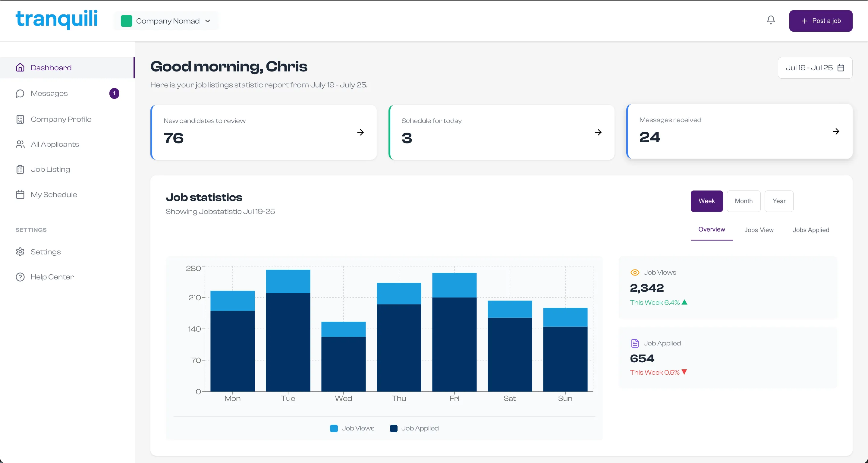Open the New candidates to review card
Viewport: 868px width, 463px height.
(263, 132)
